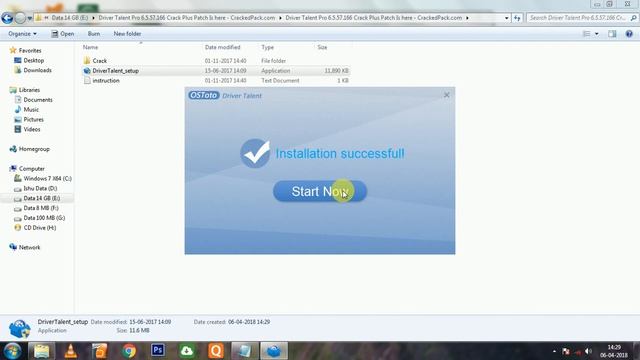
Task: Open the orange Q taskbar icon
Action: coord(216,351)
